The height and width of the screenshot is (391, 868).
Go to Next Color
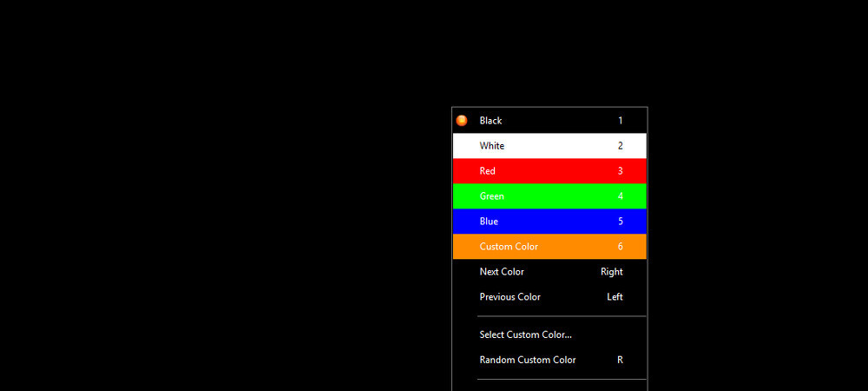(502, 272)
